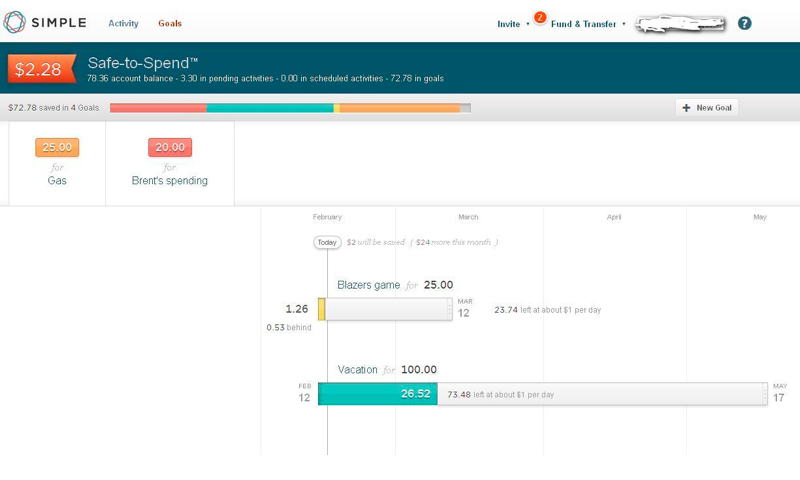Expand the Invite dropdown
The height and width of the screenshot is (480, 800).
click(513, 24)
